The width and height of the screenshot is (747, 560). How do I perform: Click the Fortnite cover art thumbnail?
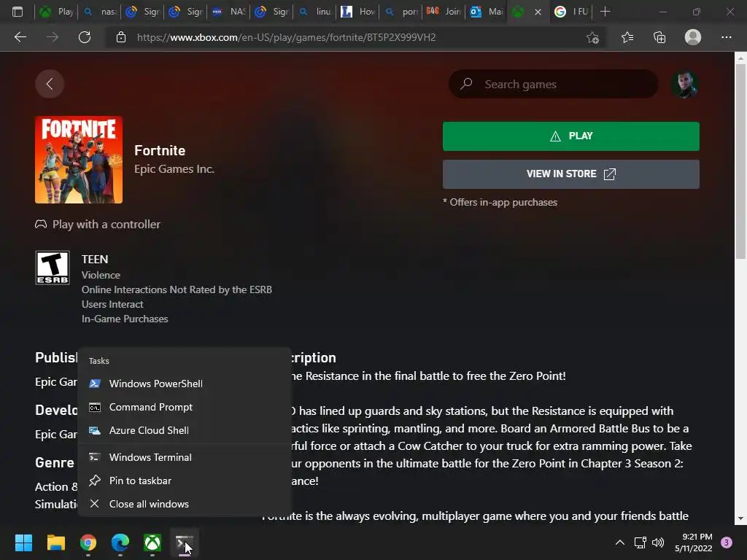tap(79, 160)
